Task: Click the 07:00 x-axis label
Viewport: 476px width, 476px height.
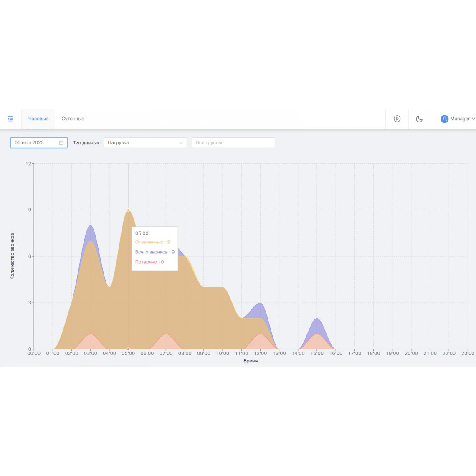Action: [x=166, y=353]
